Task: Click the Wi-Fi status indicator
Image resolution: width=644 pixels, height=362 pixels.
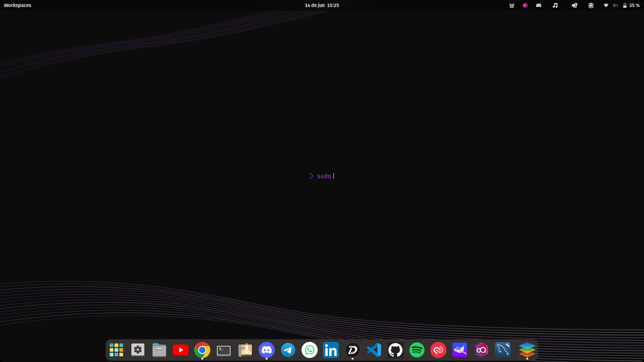Action: 606,5
